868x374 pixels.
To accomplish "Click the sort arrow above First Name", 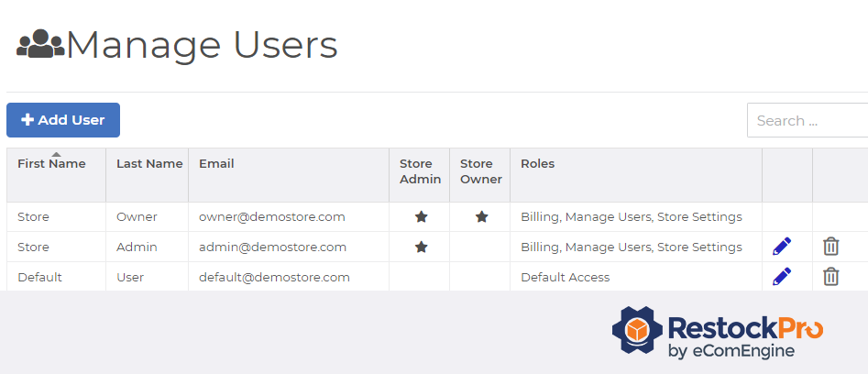I will tap(57, 154).
